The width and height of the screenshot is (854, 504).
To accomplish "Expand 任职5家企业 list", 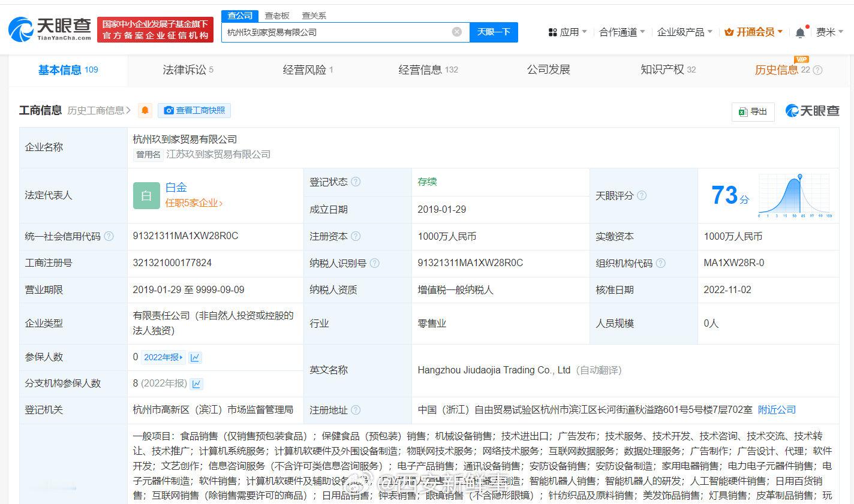I will 194,203.
